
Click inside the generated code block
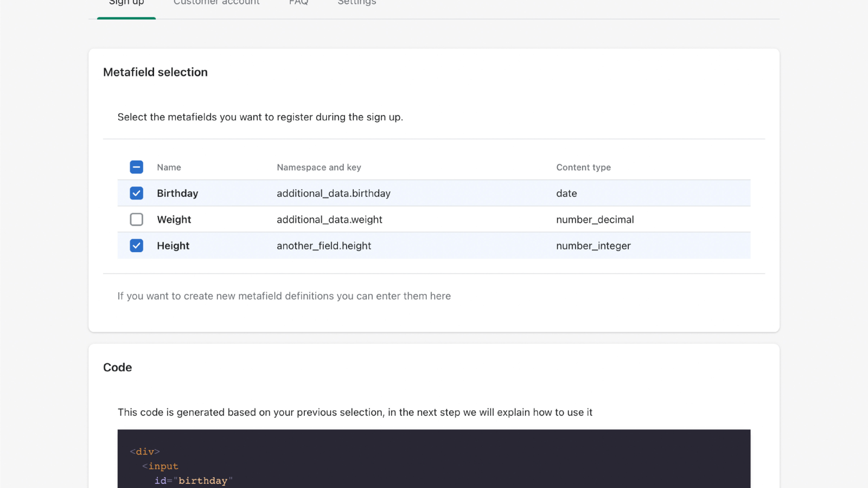(x=433, y=460)
